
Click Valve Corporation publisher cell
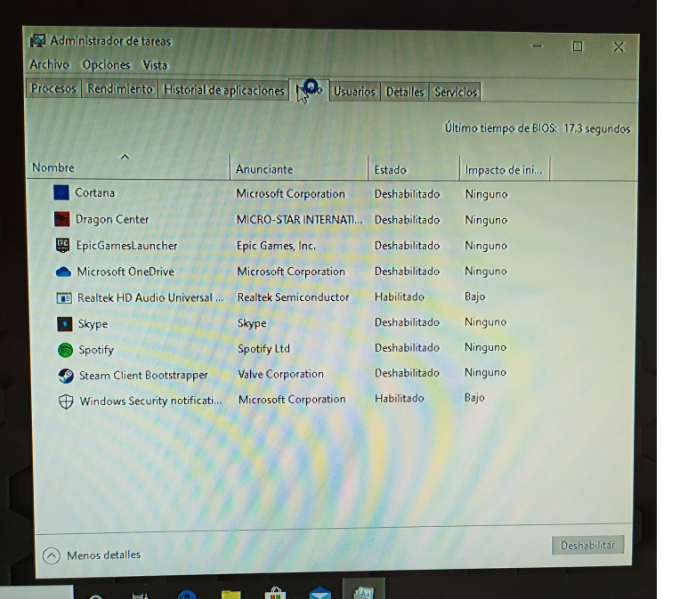point(281,374)
